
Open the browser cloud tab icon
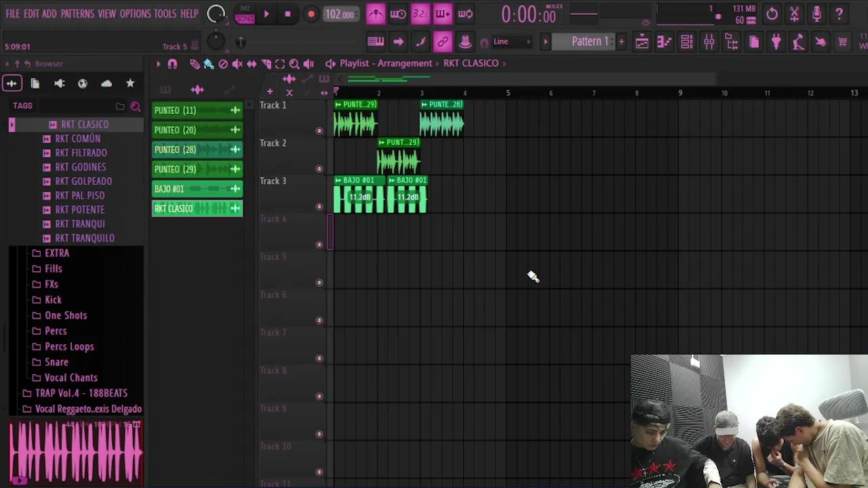(106, 83)
